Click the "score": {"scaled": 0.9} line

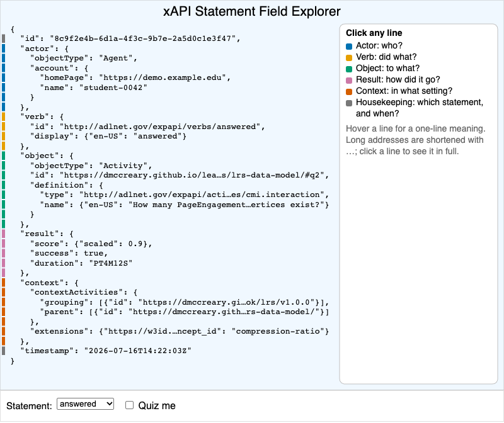click(91, 244)
